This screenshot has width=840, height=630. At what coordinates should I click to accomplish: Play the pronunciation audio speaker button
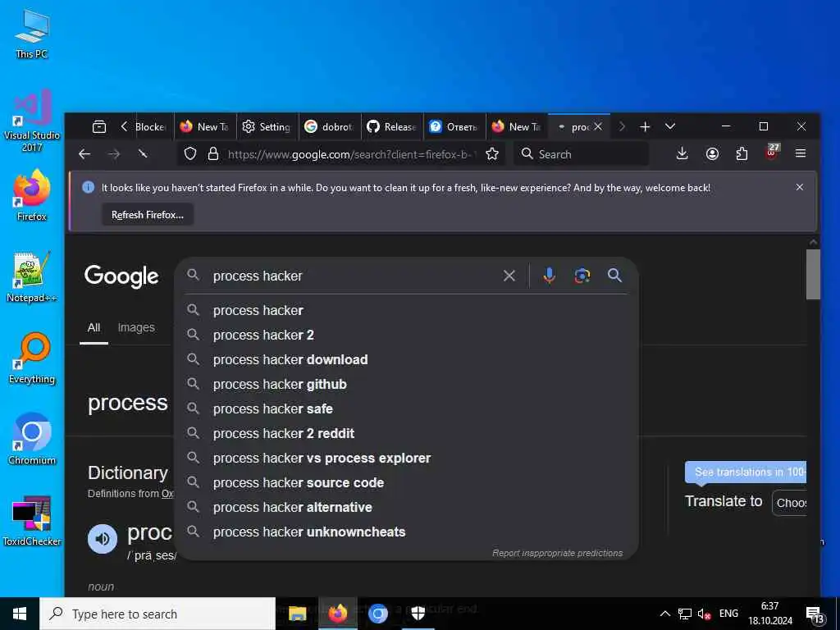[103, 538]
